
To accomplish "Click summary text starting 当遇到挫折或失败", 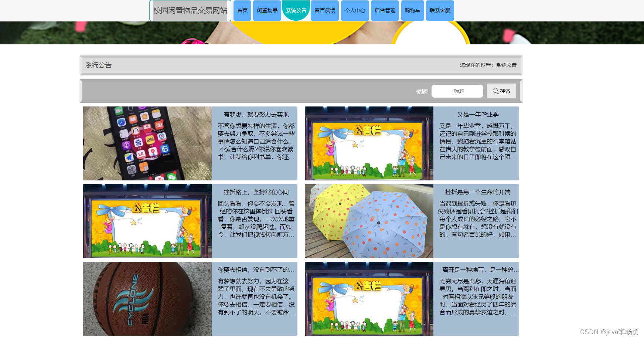I will click(x=478, y=219).
